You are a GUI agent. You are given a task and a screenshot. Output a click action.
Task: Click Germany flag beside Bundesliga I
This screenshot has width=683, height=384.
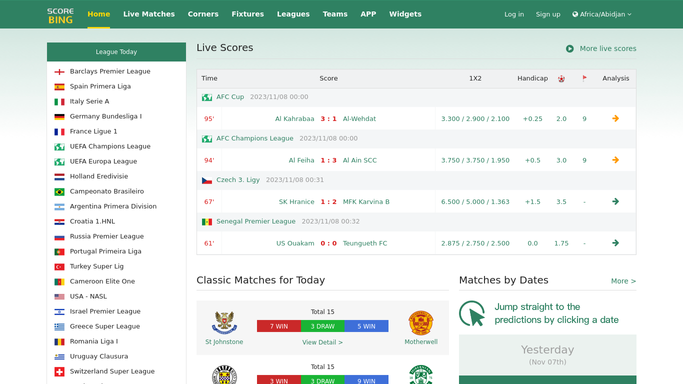click(x=59, y=117)
